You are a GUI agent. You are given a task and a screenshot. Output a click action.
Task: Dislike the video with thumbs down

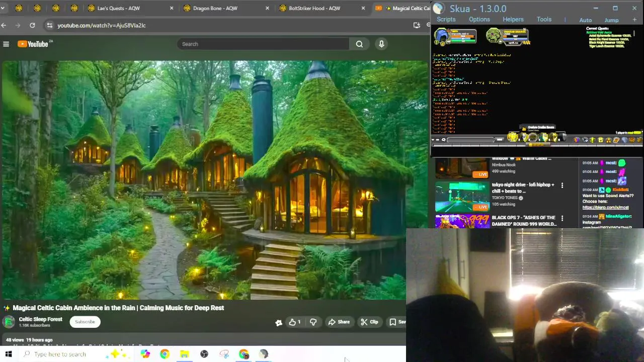click(313, 322)
